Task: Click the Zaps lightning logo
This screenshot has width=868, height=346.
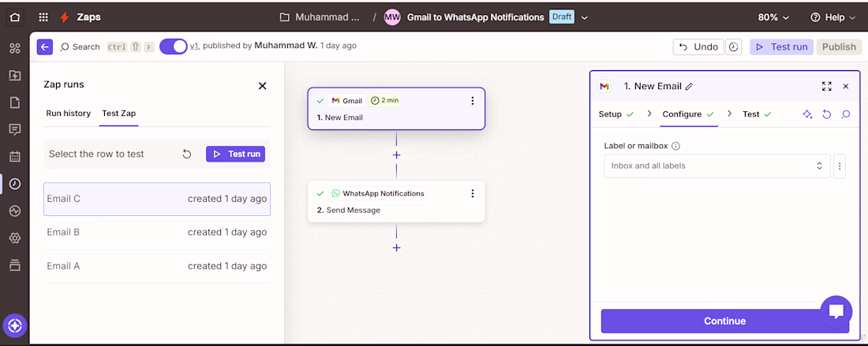Action: [x=65, y=17]
